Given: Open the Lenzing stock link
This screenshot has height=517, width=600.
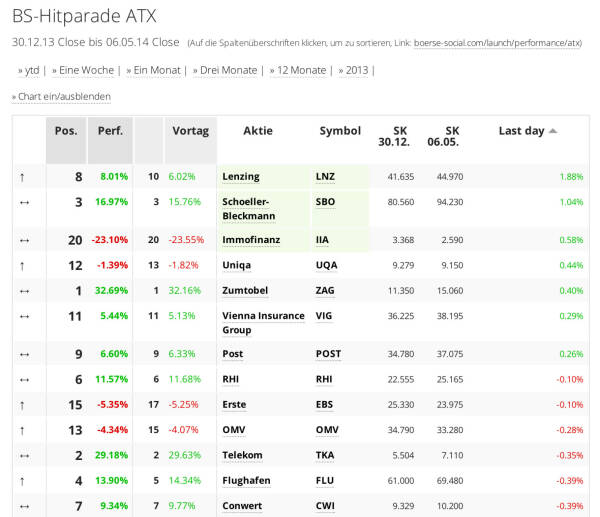Looking at the screenshot, I should [x=240, y=177].
